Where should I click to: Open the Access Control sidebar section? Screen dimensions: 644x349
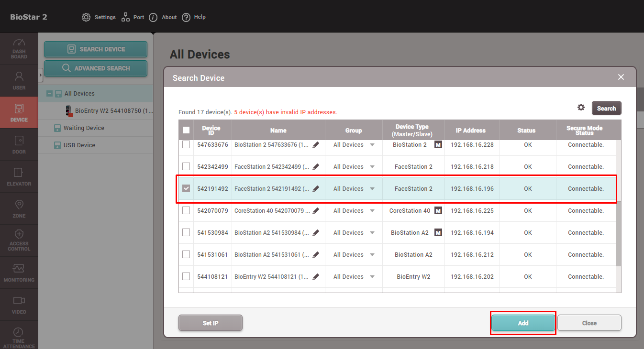19,240
